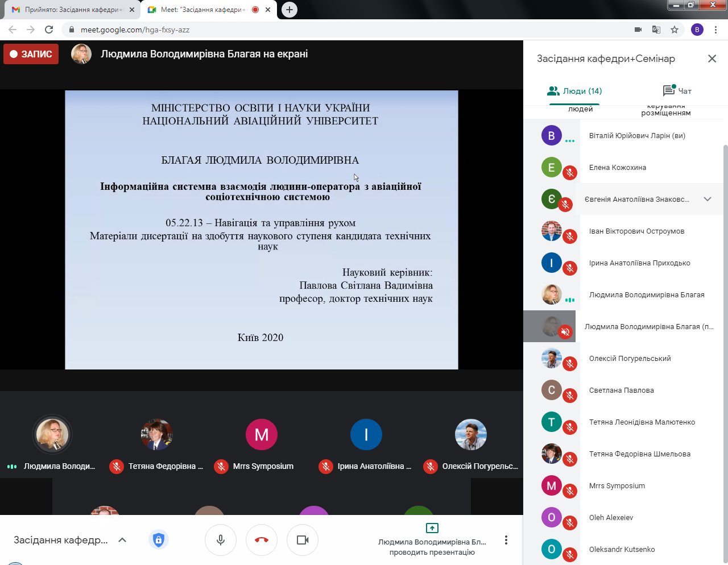
Task: Click the Mrrs Symposium tile avatar
Action: tap(262, 434)
